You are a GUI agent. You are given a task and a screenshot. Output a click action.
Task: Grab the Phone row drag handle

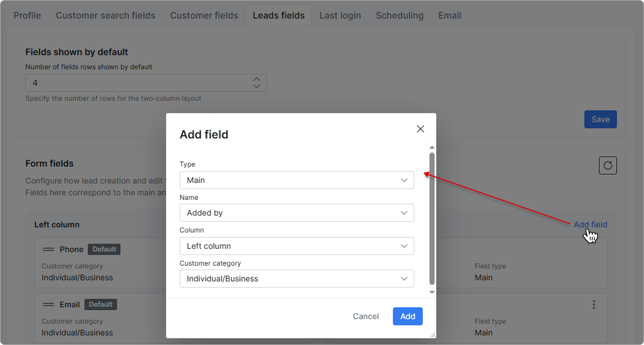(x=48, y=249)
